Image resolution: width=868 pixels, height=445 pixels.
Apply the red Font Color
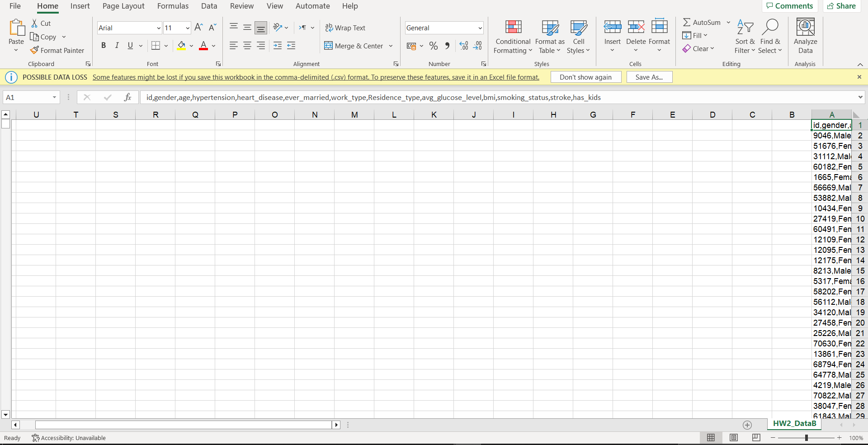coord(203,46)
